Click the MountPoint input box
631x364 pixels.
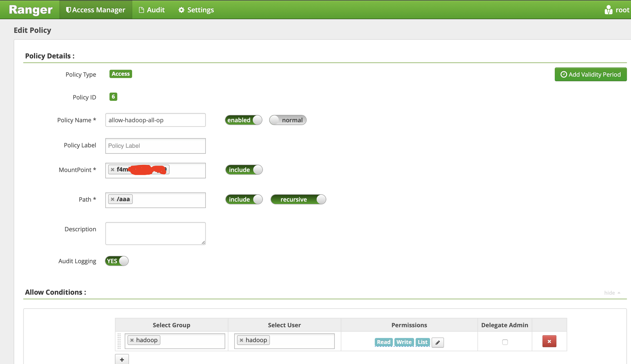[x=155, y=171]
